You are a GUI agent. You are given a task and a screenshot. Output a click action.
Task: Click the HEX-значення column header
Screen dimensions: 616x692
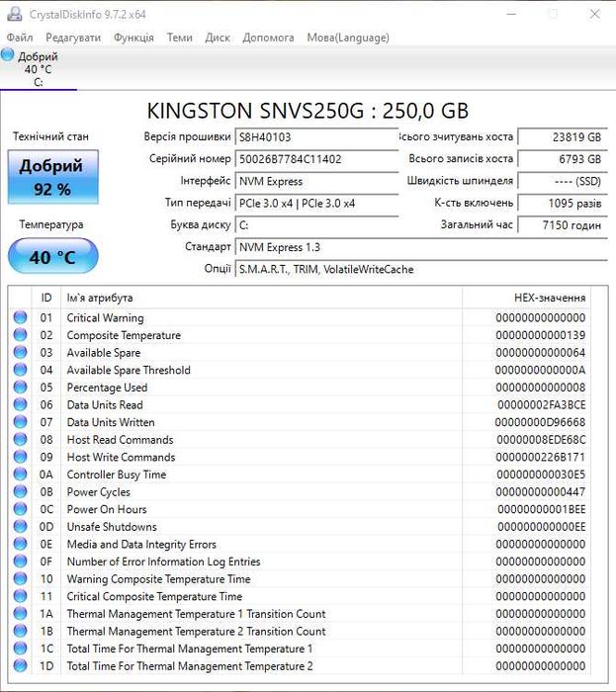[527, 298]
